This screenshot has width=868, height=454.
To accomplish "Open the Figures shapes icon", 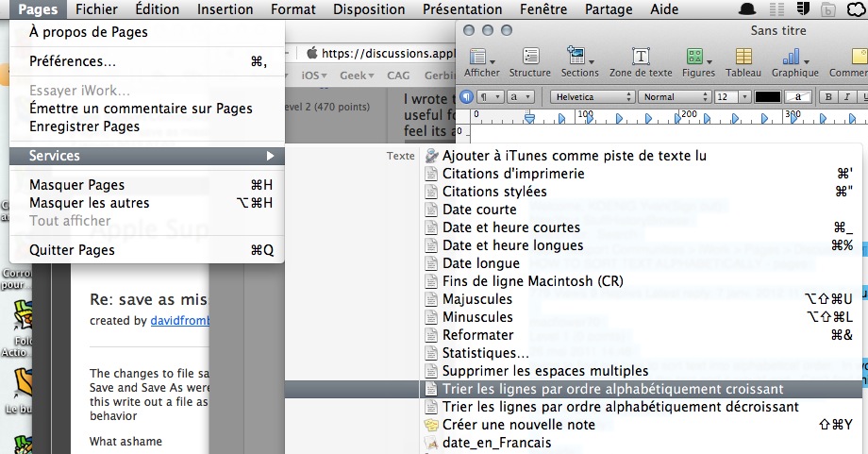I will point(698,62).
